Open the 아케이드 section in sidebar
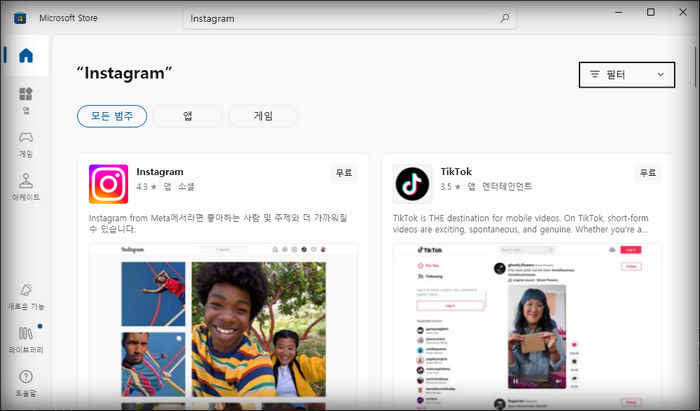 click(x=26, y=187)
